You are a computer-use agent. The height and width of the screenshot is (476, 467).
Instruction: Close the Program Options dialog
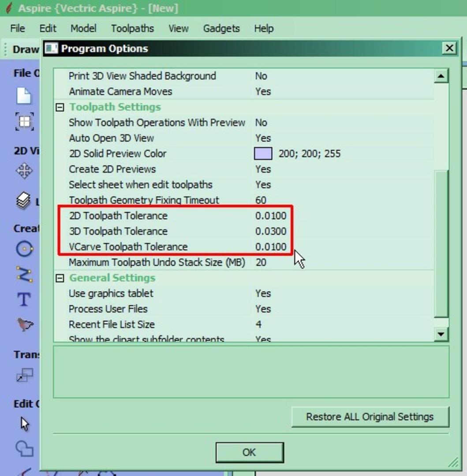point(449,48)
